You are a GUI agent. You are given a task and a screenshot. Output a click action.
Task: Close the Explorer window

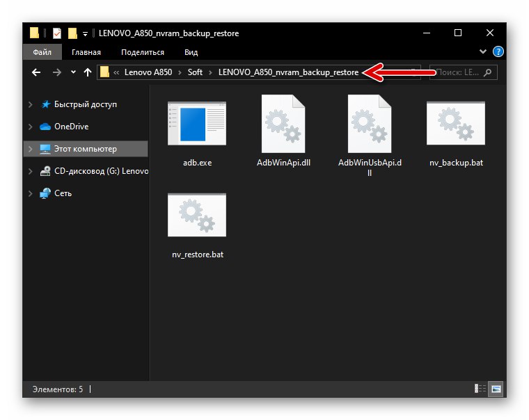pyautogui.click(x=490, y=33)
